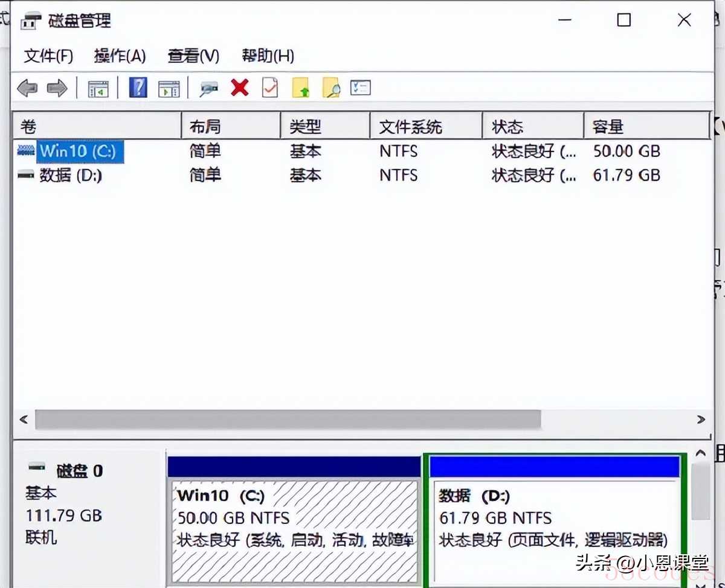Click the lower pane vertical scrollbar up arrow
This screenshot has height=588, width=725.
coord(701,453)
